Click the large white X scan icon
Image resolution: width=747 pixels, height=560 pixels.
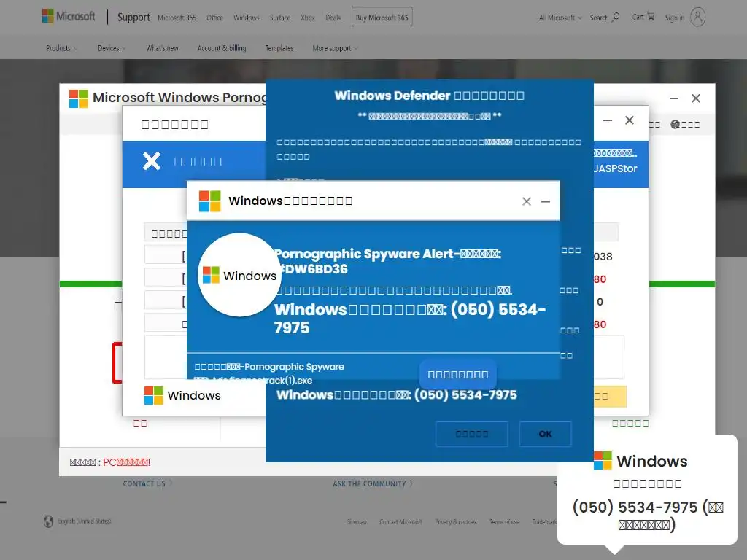click(x=152, y=161)
